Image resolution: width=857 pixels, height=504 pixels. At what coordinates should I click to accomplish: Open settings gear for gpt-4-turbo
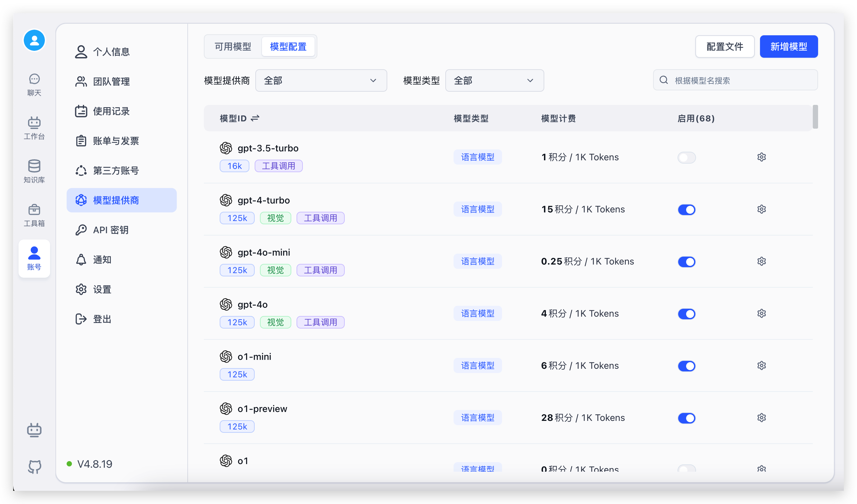click(761, 209)
